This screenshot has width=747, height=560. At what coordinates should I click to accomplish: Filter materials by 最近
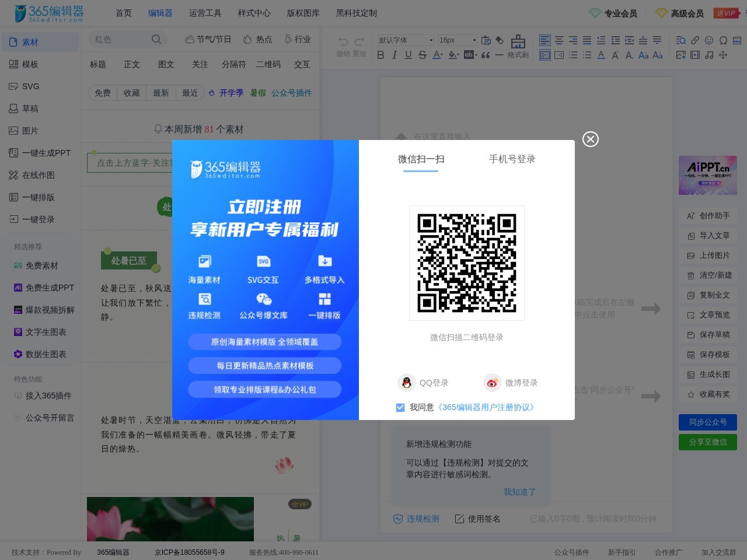point(190,93)
